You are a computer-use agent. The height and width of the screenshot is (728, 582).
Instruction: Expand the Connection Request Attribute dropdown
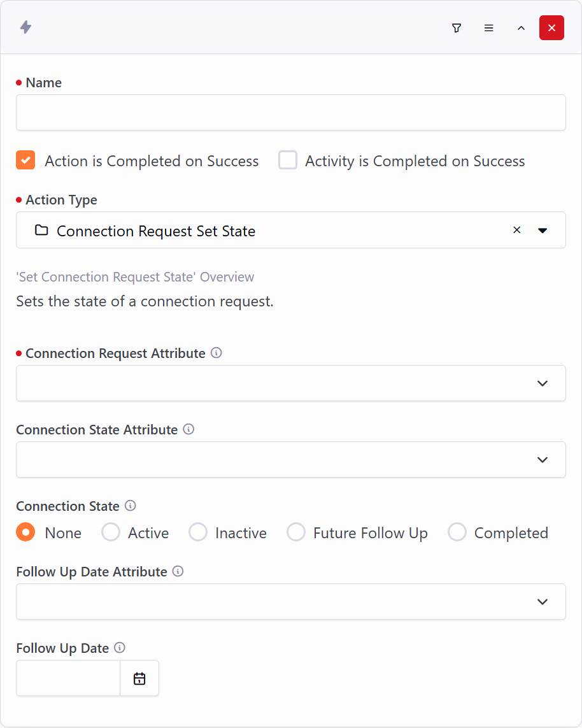pos(543,383)
